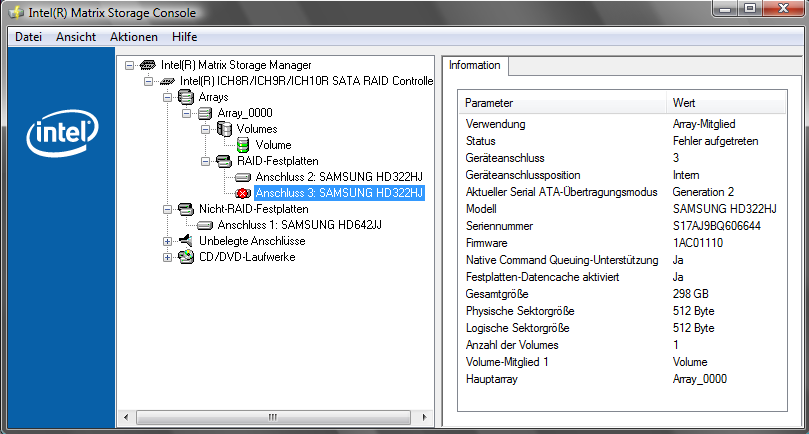Viewport: 809px width, 434px height.
Task: Click the Unbelegte Anschlüsse connector icon
Action: [x=186, y=240]
